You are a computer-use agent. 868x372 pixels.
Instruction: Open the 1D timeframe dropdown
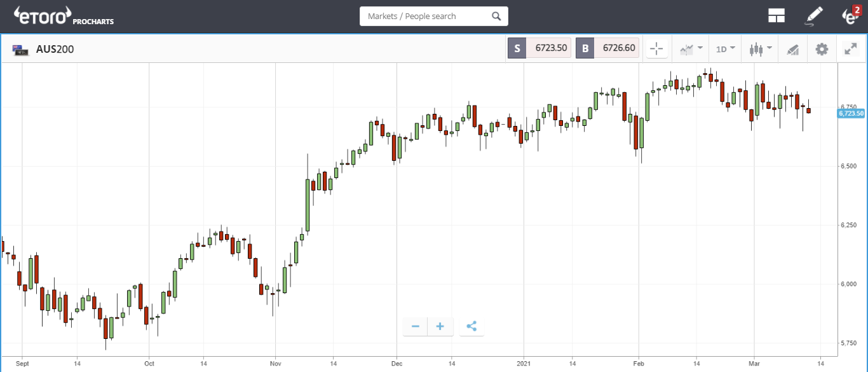point(724,48)
